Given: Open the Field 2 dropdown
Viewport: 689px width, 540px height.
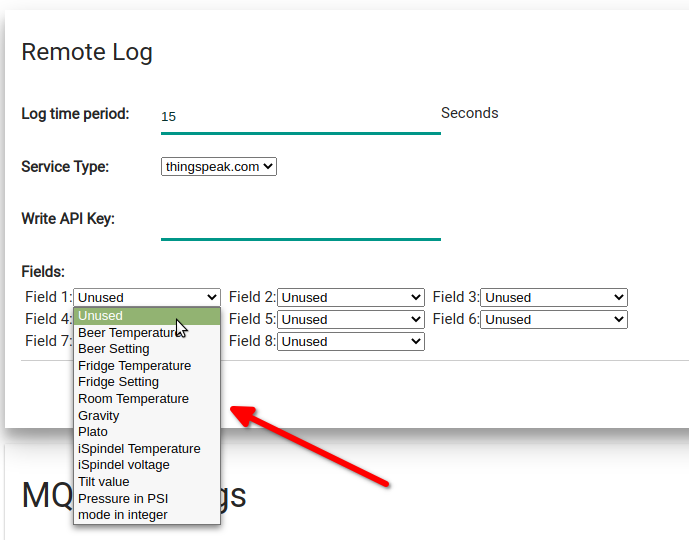Looking at the screenshot, I should [x=351, y=297].
